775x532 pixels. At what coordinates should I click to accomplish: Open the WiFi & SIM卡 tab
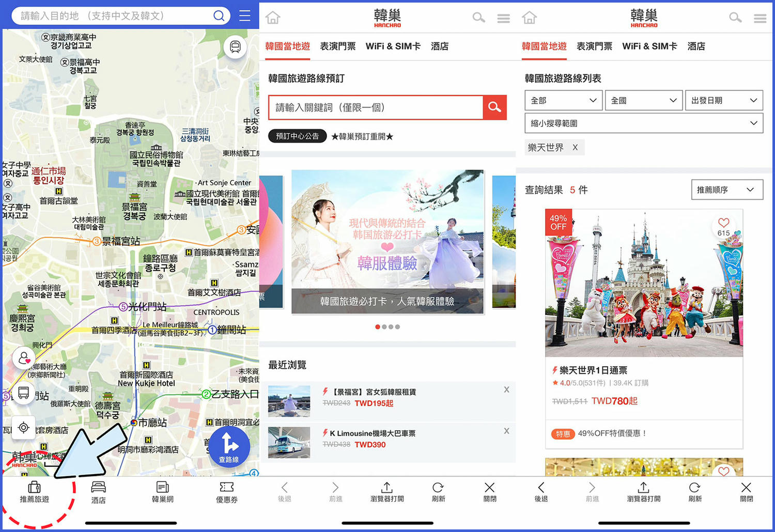point(393,46)
